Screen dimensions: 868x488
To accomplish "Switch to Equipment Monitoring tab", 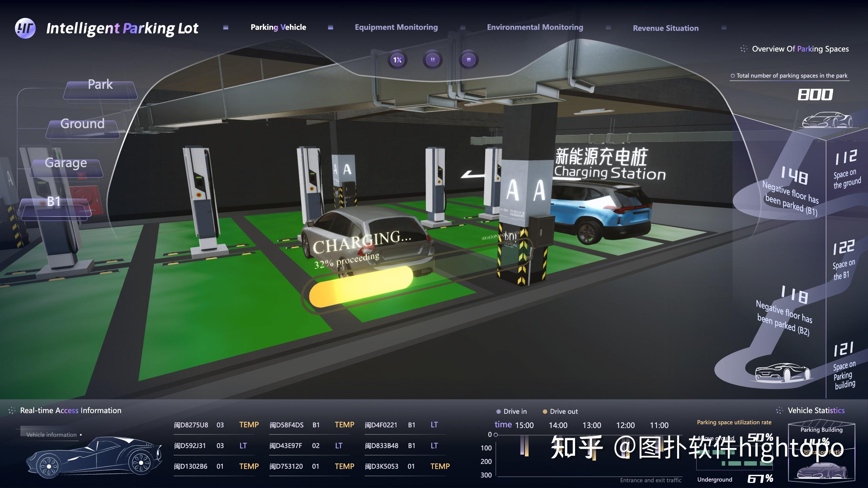I will [x=396, y=27].
